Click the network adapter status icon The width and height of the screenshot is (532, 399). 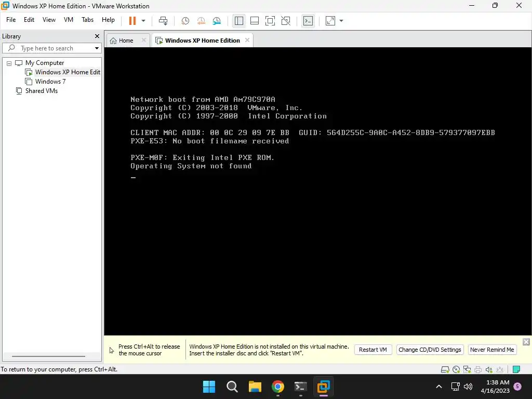coord(467,369)
